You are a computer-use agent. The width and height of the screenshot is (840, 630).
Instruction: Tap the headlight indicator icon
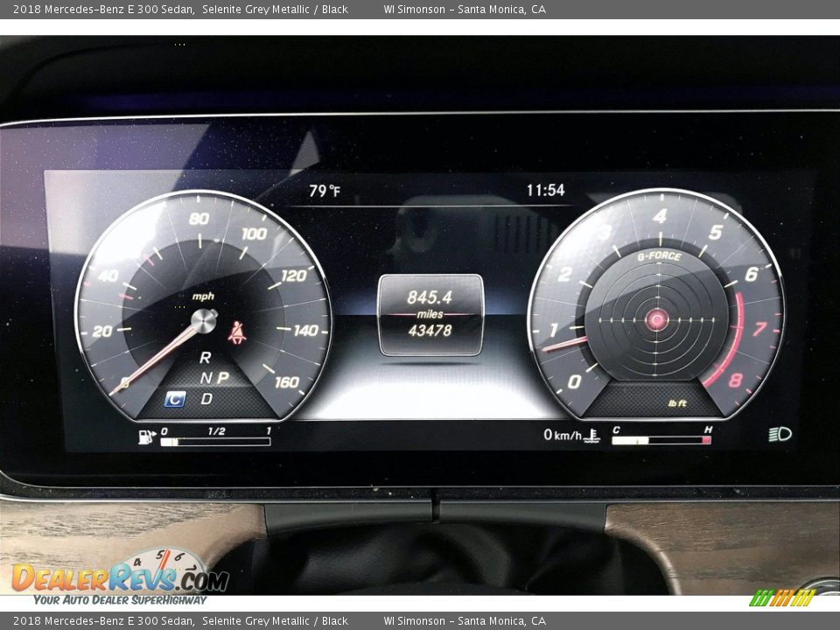pyautogui.click(x=780, y=434)
